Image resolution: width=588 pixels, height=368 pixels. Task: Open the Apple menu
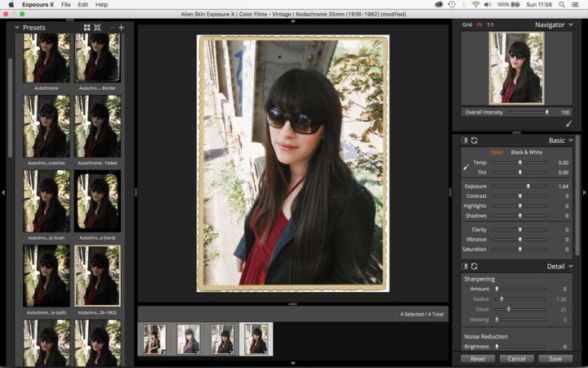pos(11,5)
